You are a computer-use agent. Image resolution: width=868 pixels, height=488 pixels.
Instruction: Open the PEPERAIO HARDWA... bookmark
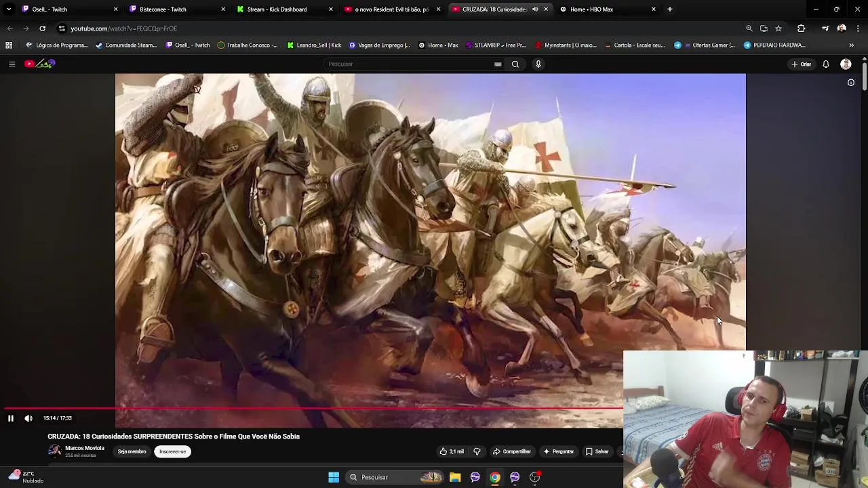774,45
